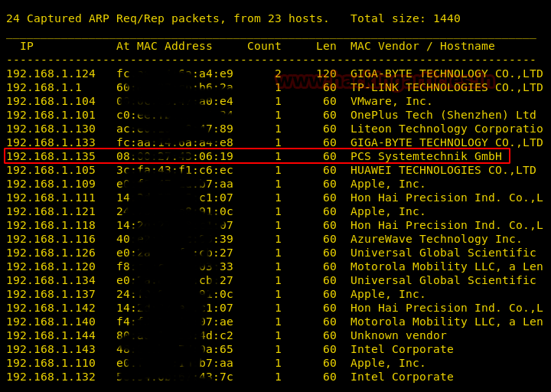Image resolution: width=551 pixels, height=392 pixels.
Task: Click the IP address 192.168.1.104
Action: point(51,101)
